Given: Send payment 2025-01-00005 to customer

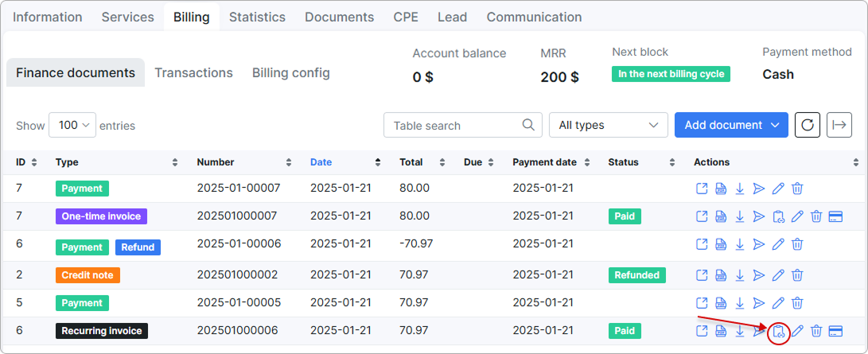Looking at the screenshot, I should click(x=758, y=302).
